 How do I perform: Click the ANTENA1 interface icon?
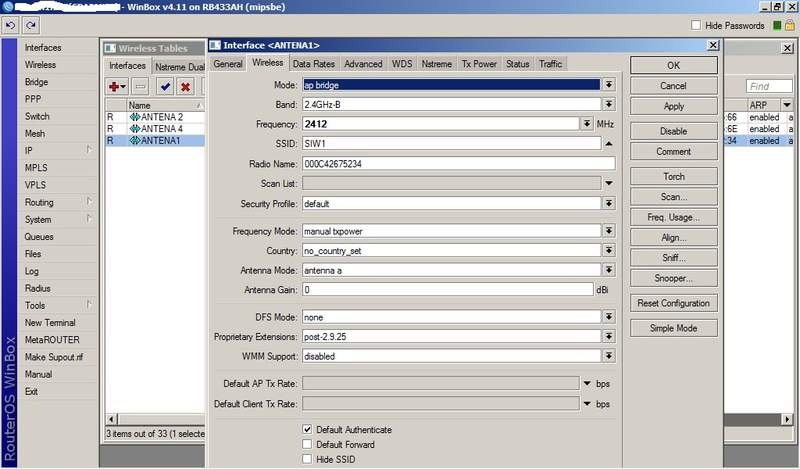[135, 140]
